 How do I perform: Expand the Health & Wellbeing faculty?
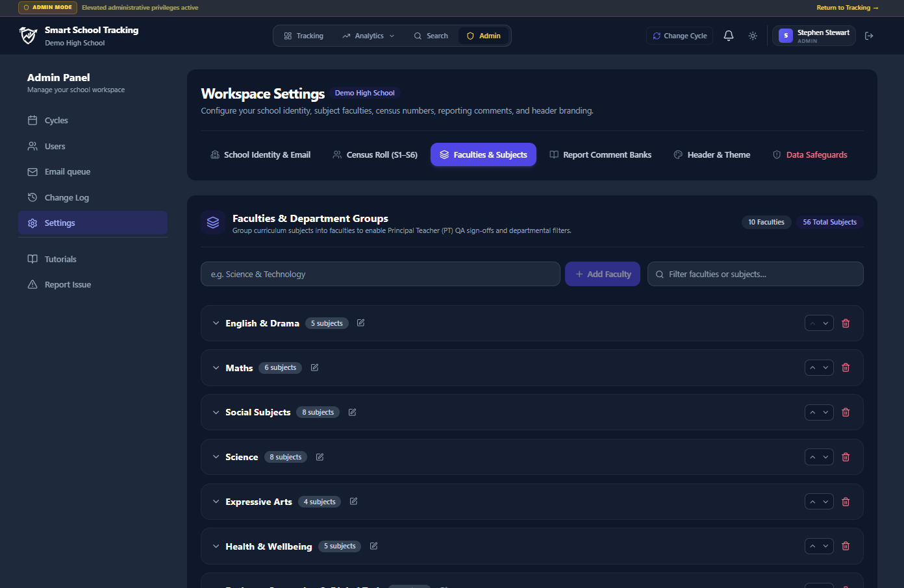pos(216,546)
